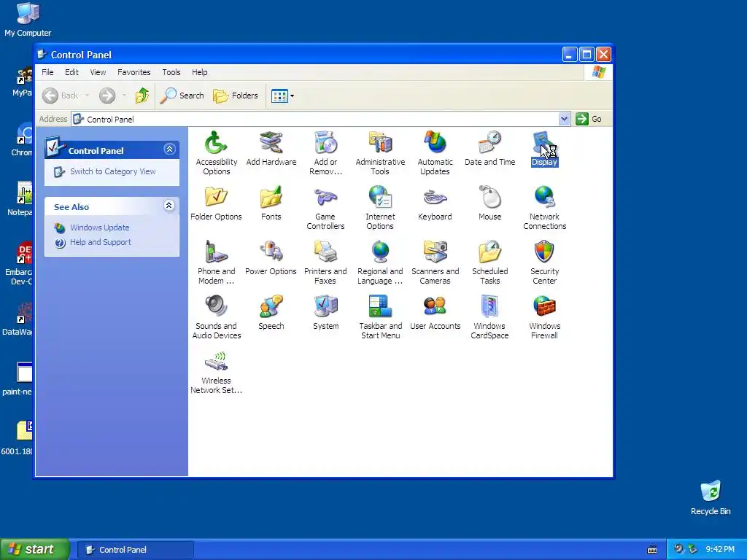Toggle the Folders pane button

236,96
